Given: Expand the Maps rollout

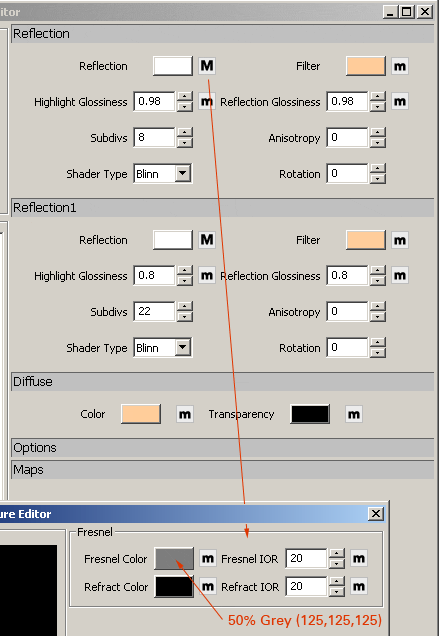Looking at the screenshot, I should 222,469.
